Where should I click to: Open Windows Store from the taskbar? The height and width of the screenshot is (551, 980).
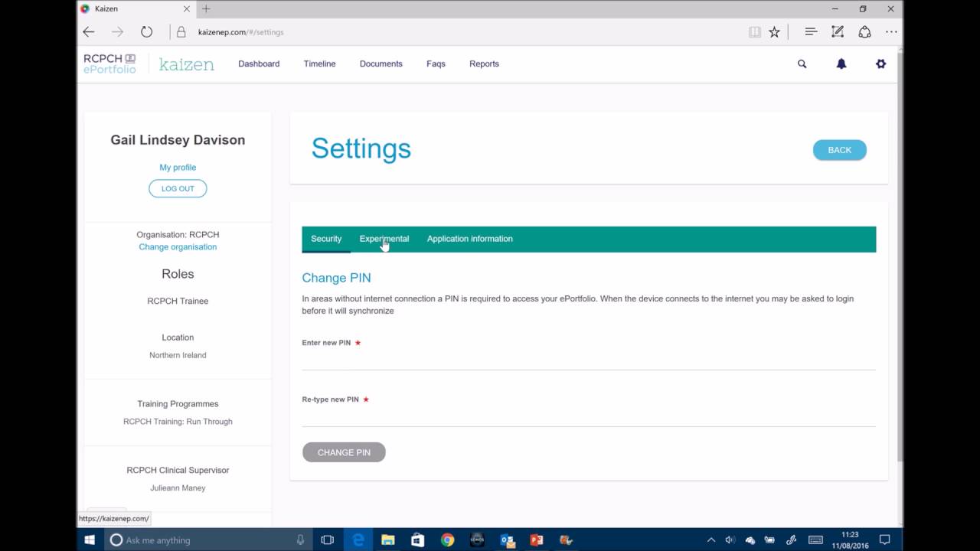pos(417,540)
